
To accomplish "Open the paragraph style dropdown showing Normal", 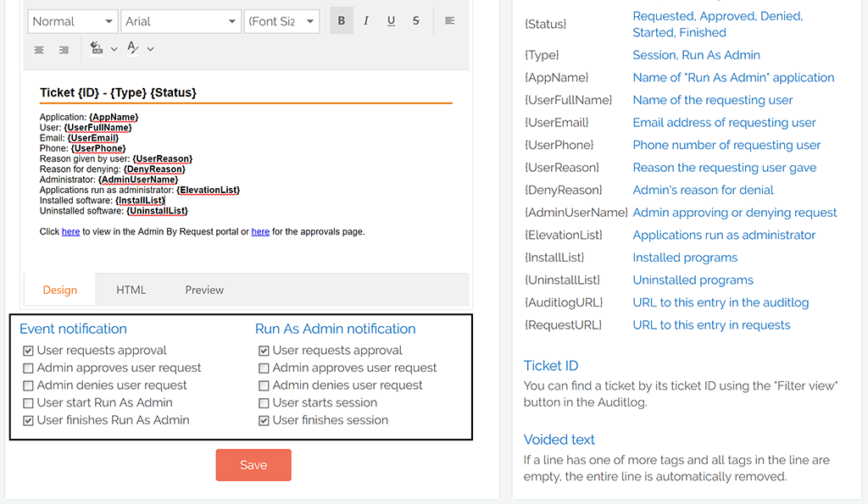I will click(x=73, y=21).
